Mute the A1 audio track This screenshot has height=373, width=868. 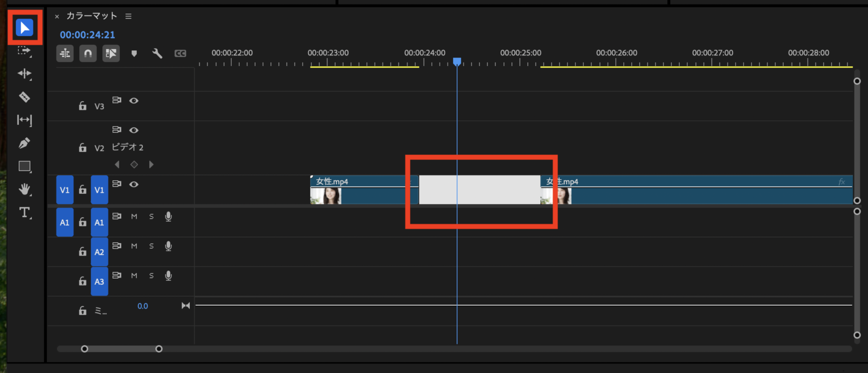click(x=134, y=216)
